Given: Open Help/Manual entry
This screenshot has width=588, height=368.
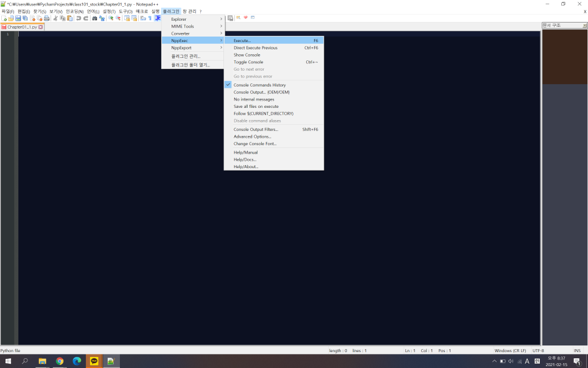Looking at the screenshot, I should click(x=274, y=152).
